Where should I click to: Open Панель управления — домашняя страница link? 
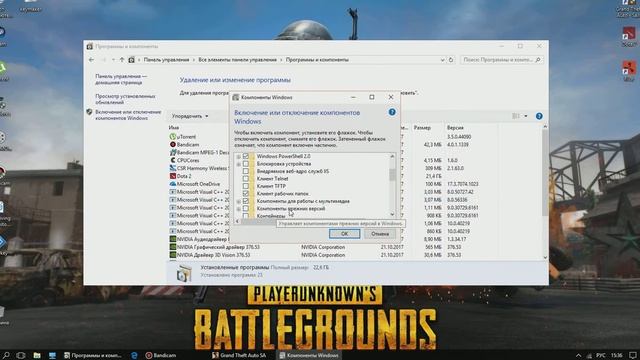[121, 79]
